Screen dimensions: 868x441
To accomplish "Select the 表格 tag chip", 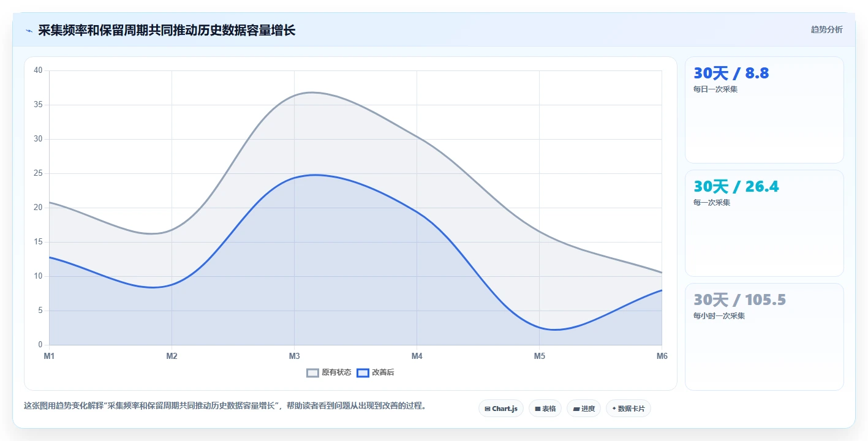I will point(545,409).
